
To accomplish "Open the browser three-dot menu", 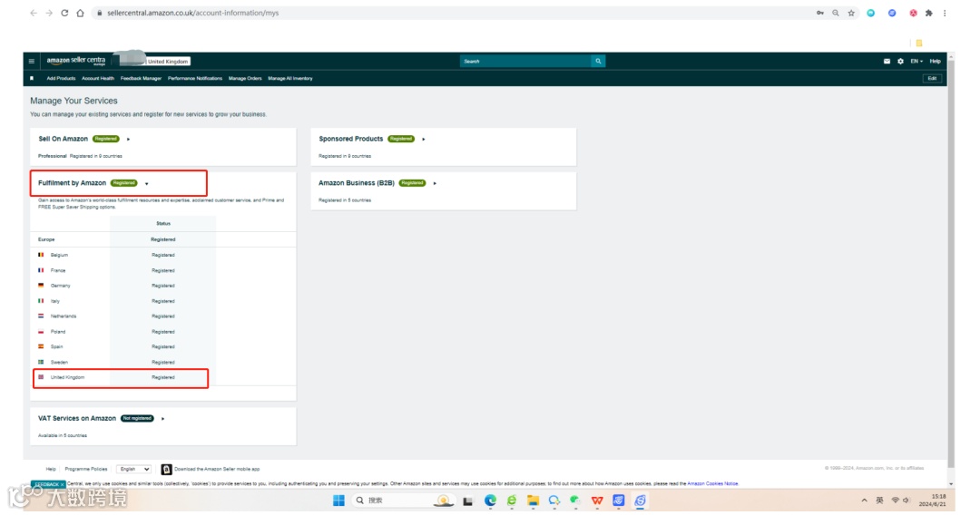I will 945,13.
